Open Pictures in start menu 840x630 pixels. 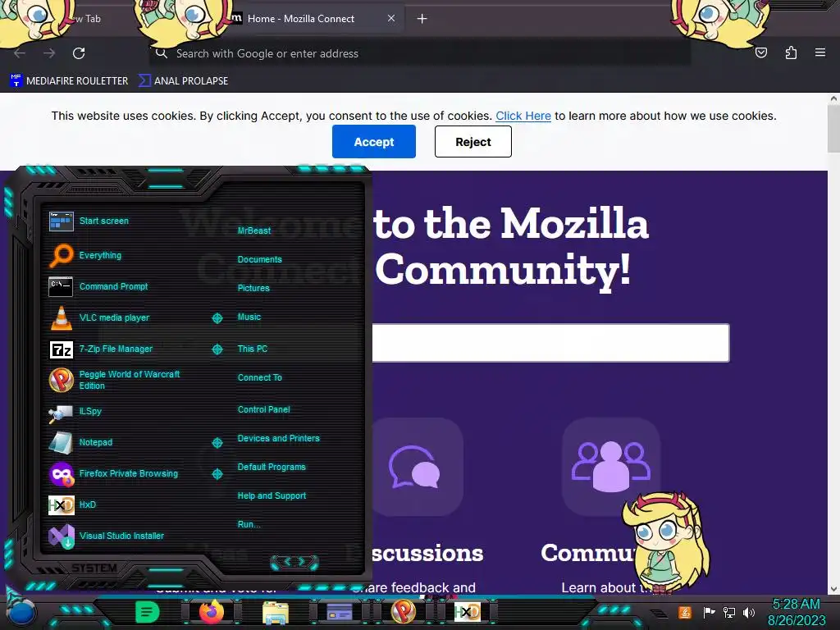pos(253,288)
